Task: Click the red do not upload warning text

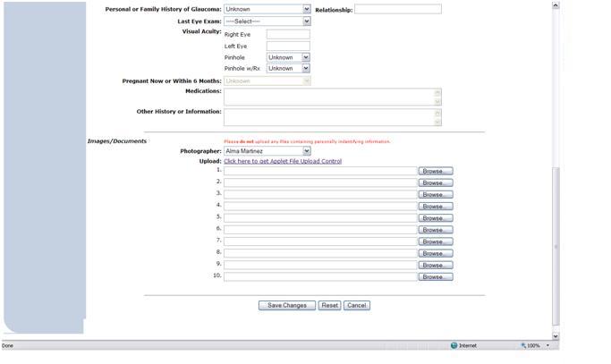Action: pyautogui.click(x=307, y=141)
